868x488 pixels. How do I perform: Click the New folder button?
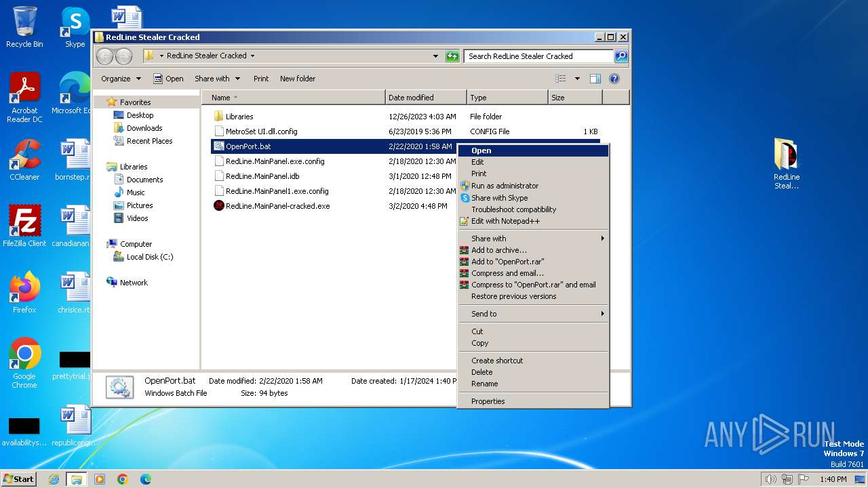pos(298,79)
